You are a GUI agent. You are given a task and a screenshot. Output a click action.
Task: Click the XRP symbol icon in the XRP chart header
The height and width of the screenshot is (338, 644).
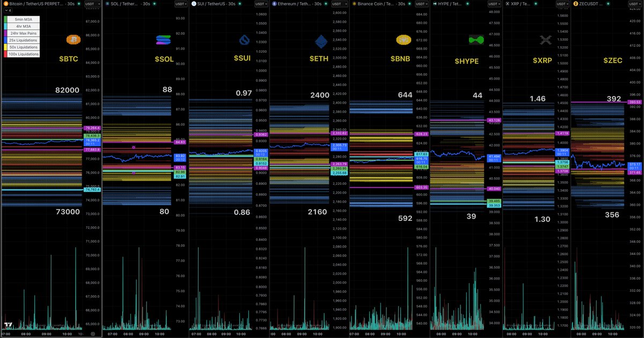[x=508, y=3]
